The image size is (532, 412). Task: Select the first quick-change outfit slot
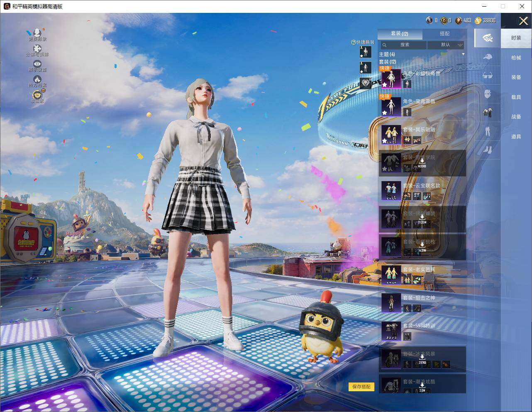pyautogui.click(x=365, y=52)
